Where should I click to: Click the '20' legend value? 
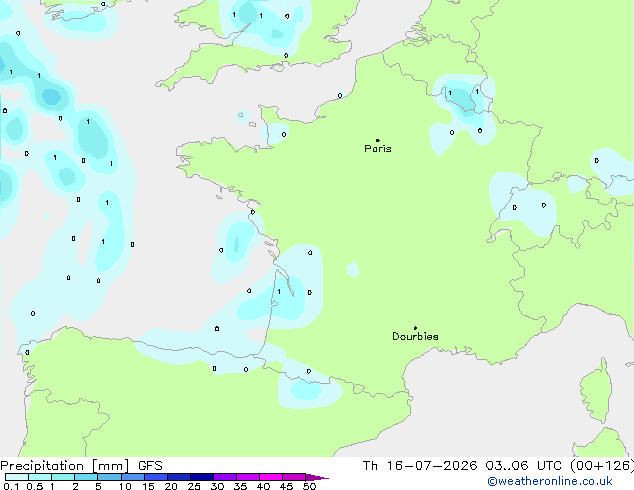tap(171, 486)
